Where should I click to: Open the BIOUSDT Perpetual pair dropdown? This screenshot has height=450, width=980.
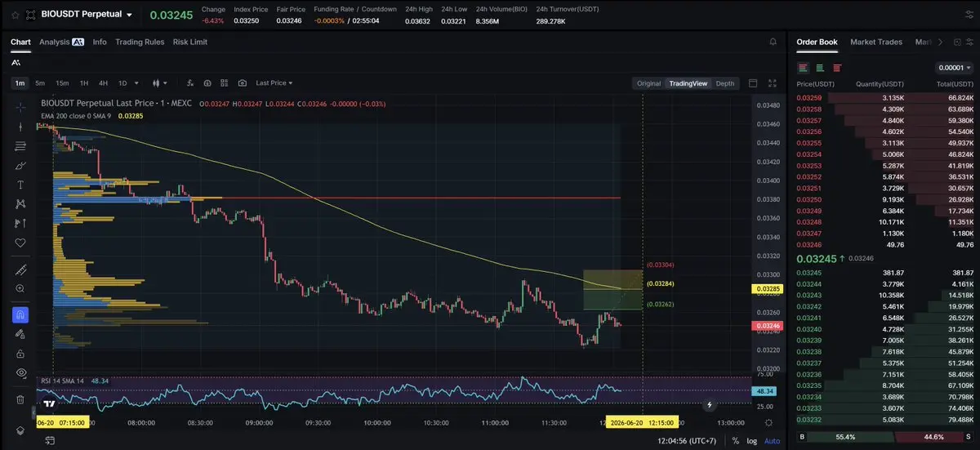click(129, 15)
